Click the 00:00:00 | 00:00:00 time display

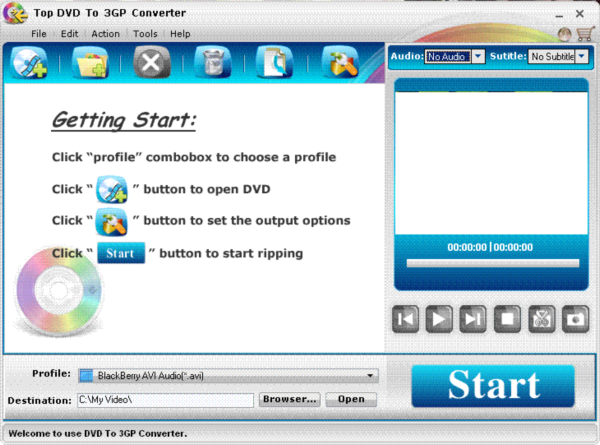490,247
